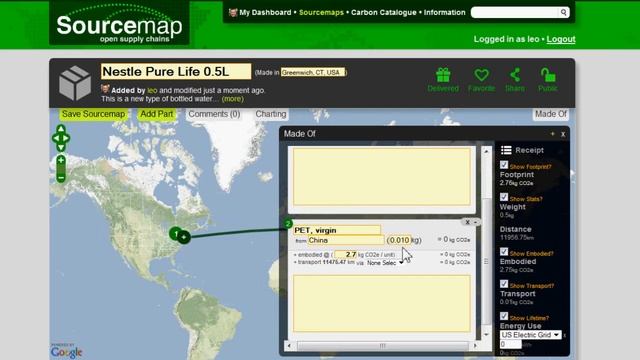This screenshot has height=360, width=640.
Task: Expand description with (more) link
Action: tap(233, 99)
